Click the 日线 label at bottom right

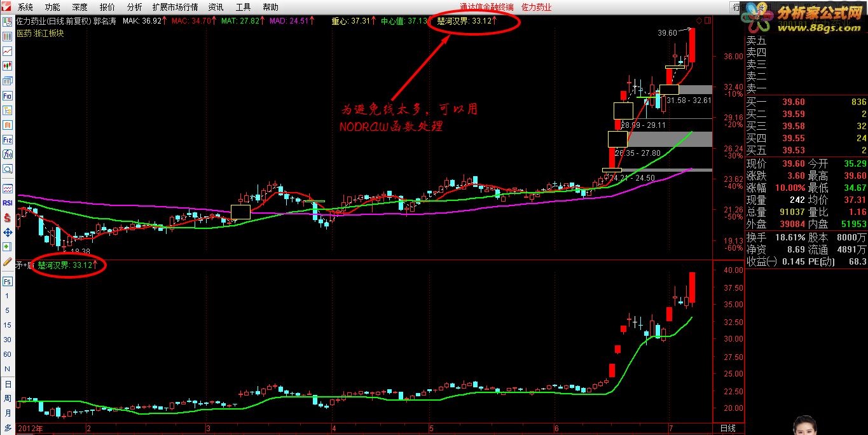coord(727,428)
